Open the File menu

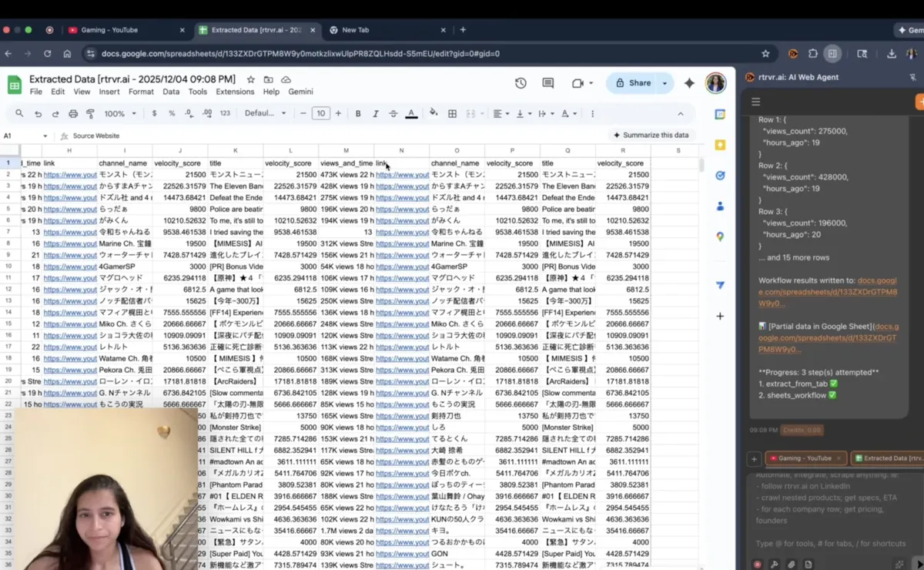[x=36, y=92]
